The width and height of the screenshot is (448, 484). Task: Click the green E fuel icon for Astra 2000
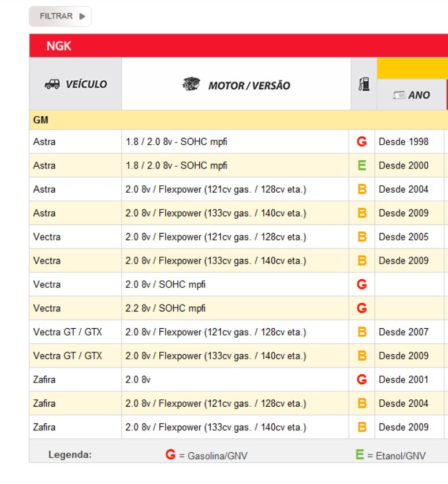362,166
